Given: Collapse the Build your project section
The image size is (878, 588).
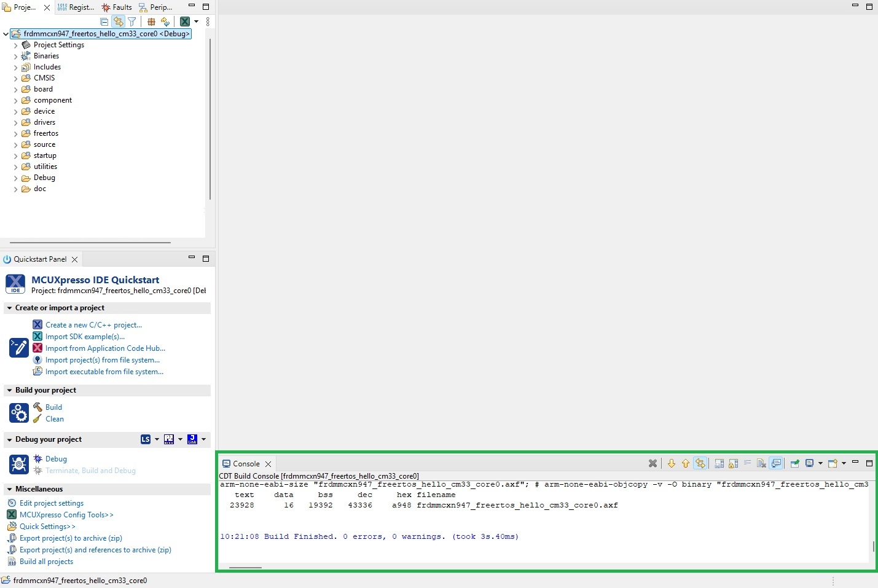Looking at the screenshot, I should [9, 390].
